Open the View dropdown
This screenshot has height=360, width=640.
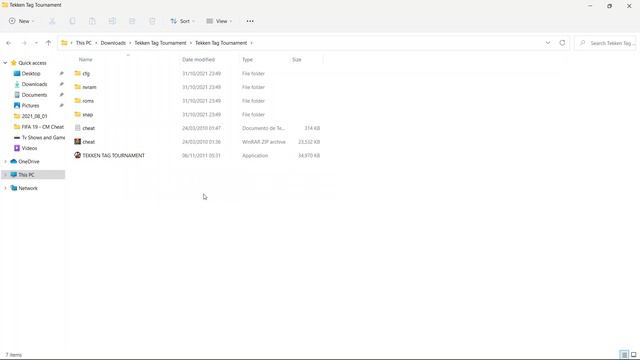pyautogui.click(x=219, y=21)
